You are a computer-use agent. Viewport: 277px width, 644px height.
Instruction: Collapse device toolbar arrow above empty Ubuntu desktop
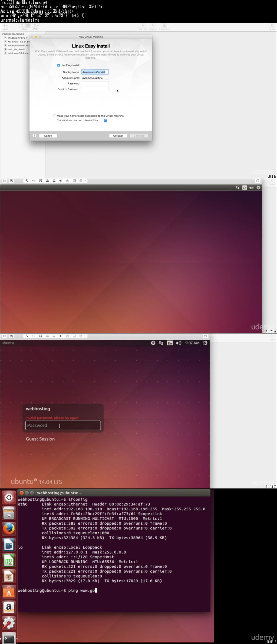[86, 181]
